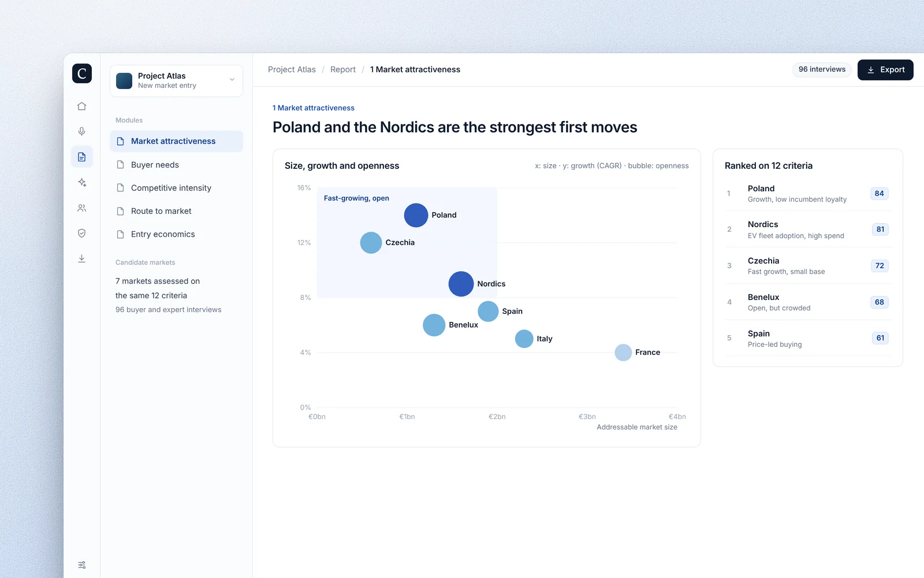Click the blue '1 Market attractiveness' section label

click(x=314, y=108)
